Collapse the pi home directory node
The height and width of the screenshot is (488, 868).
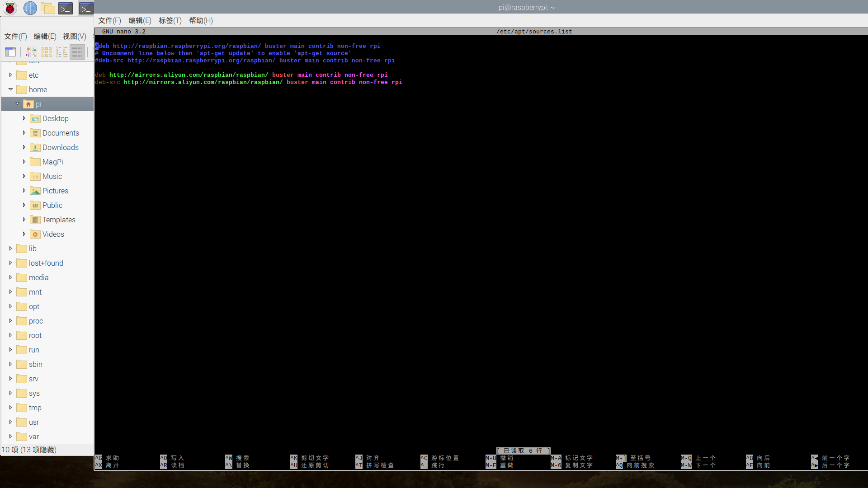pyautogui.click(x=18, y=104)
